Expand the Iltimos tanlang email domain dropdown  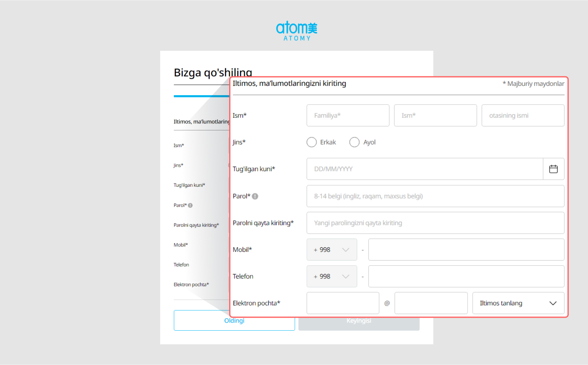[518, 303]
